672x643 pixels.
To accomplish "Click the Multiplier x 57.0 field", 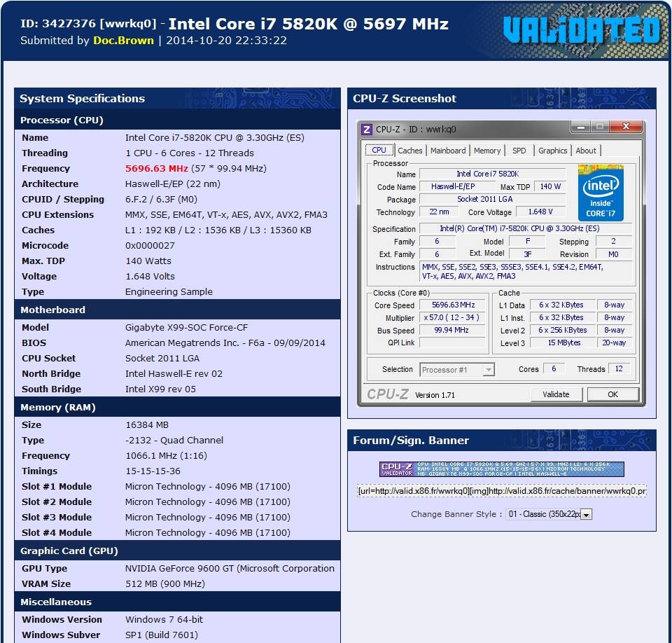I will [451, 317].
